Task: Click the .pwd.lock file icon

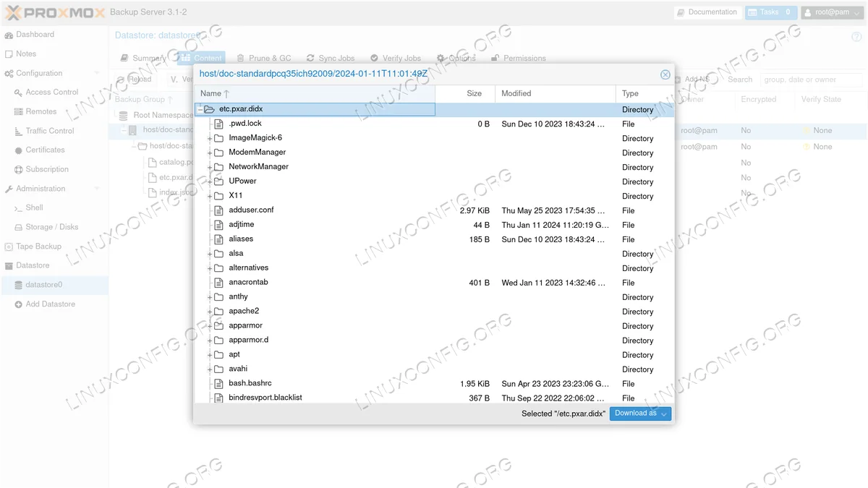Action: point(218,124)
